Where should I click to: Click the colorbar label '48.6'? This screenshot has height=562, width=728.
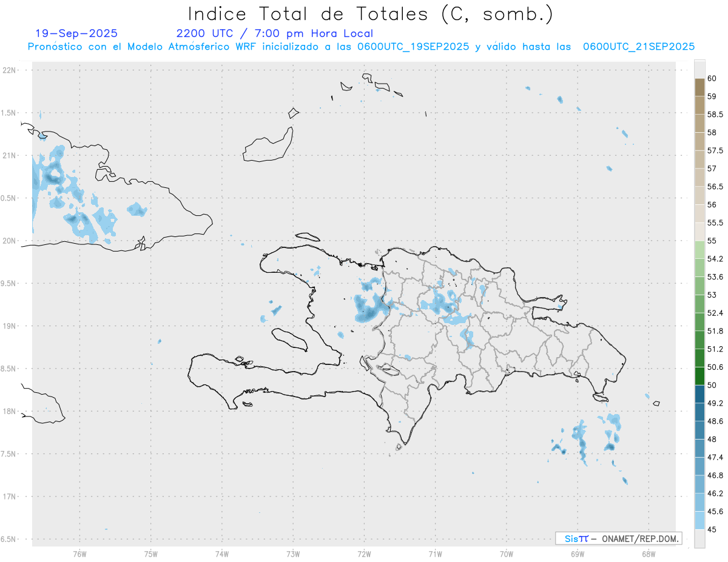pos(715,421)
